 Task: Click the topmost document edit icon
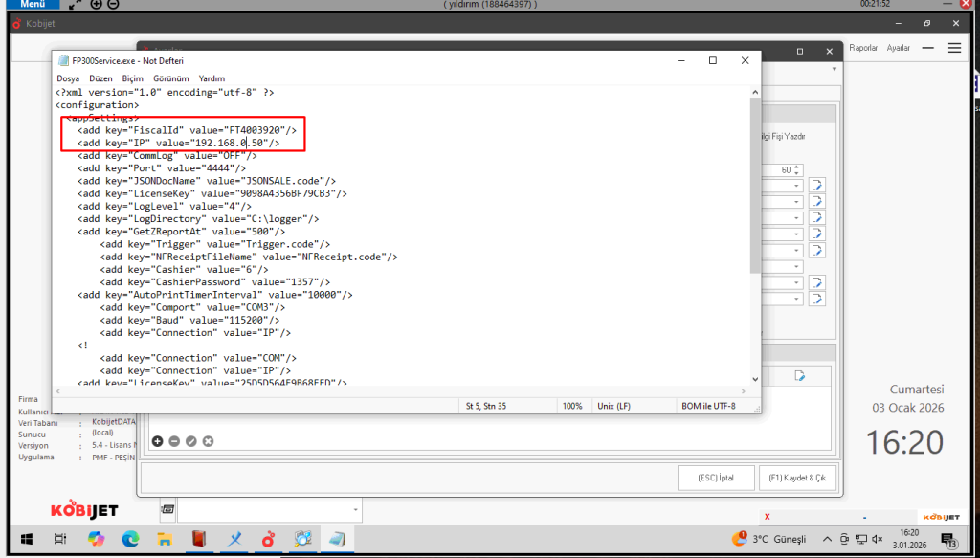coord(817,185)
